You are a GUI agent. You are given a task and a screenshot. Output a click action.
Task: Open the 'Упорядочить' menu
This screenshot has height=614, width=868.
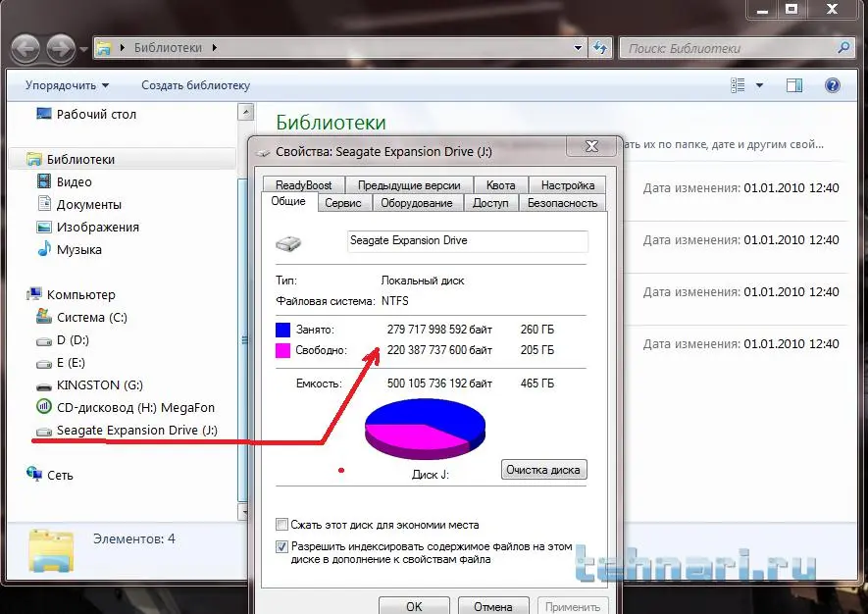(67, 85)
